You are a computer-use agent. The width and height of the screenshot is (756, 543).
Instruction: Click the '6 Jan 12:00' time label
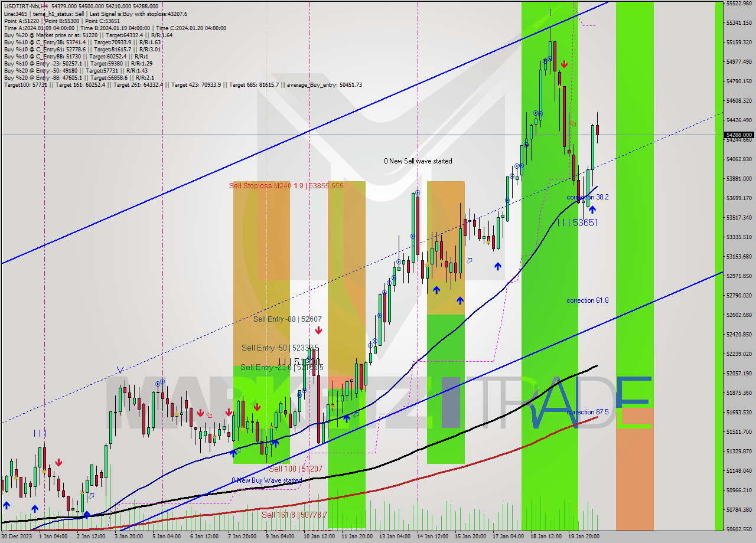coord(204,537)
